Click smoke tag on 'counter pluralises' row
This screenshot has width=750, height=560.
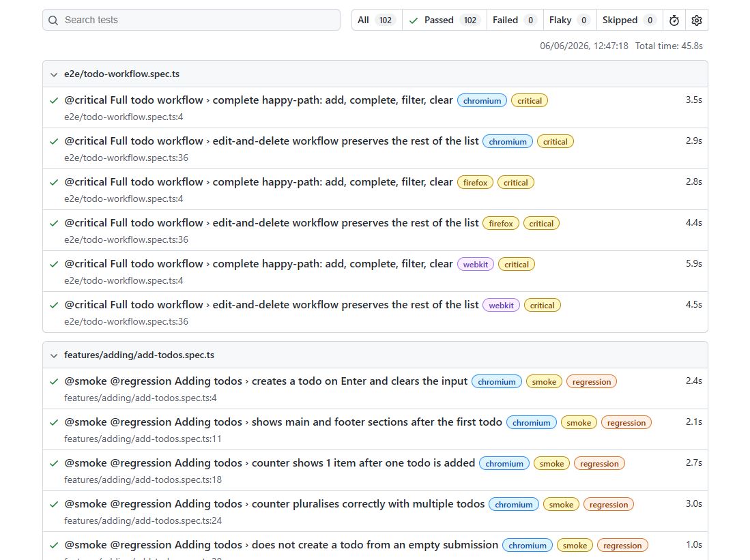[561, 505]
